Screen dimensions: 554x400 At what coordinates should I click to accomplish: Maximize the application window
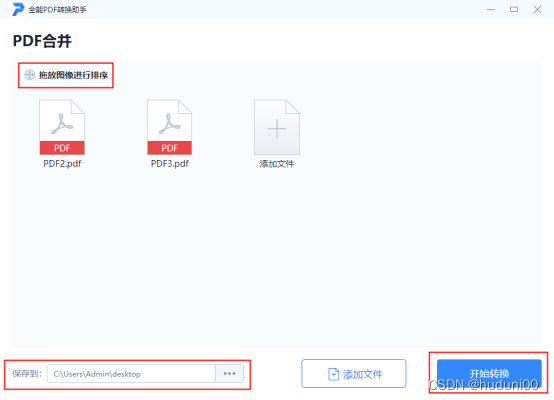pyautogui.click(x=514, y=10)
